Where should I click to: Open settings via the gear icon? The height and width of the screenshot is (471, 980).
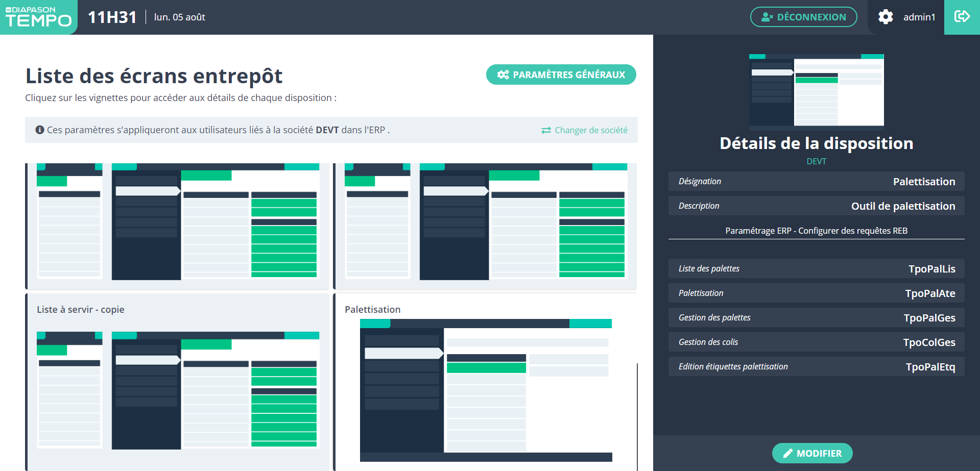(x=886, y=17)
